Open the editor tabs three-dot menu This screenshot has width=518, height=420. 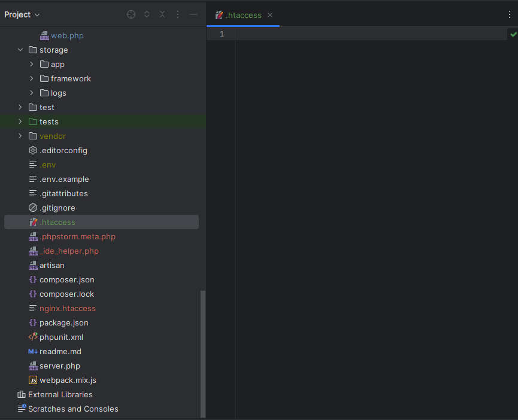[x=510, y=14]
